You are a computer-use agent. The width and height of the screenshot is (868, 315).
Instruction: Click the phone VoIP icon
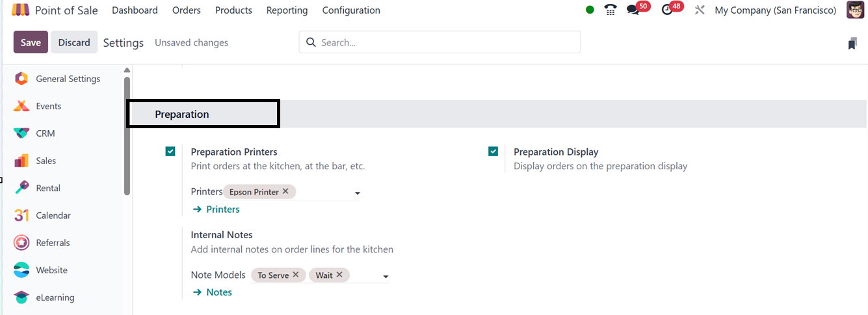point(610,10)
